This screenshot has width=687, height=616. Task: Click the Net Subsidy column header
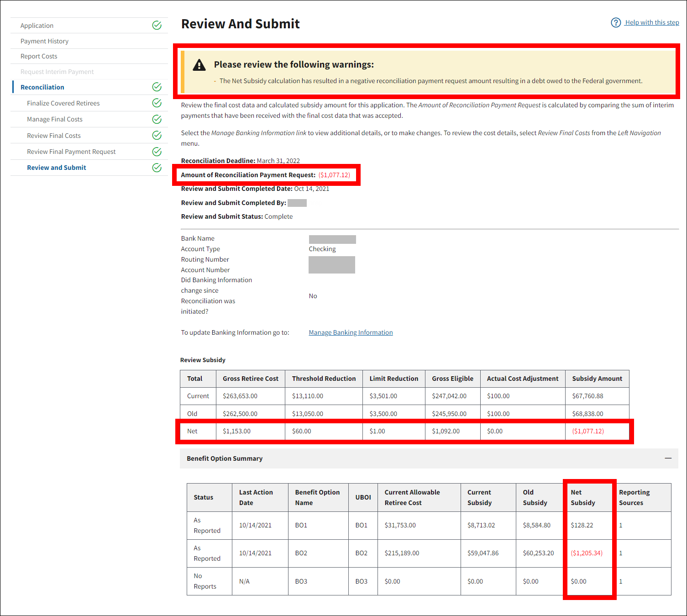[583, 497]
